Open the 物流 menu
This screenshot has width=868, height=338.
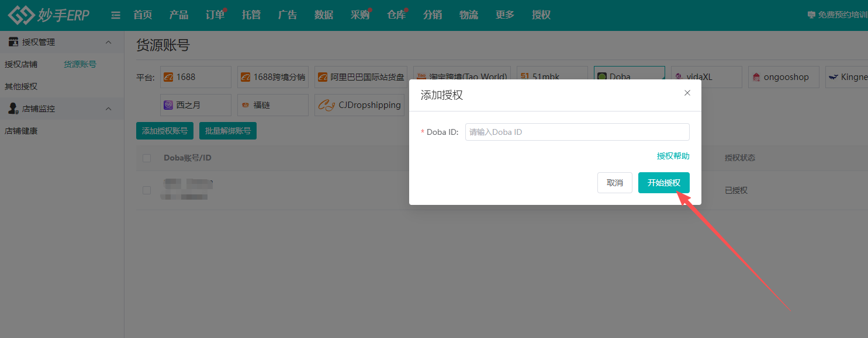pos(469,15)
